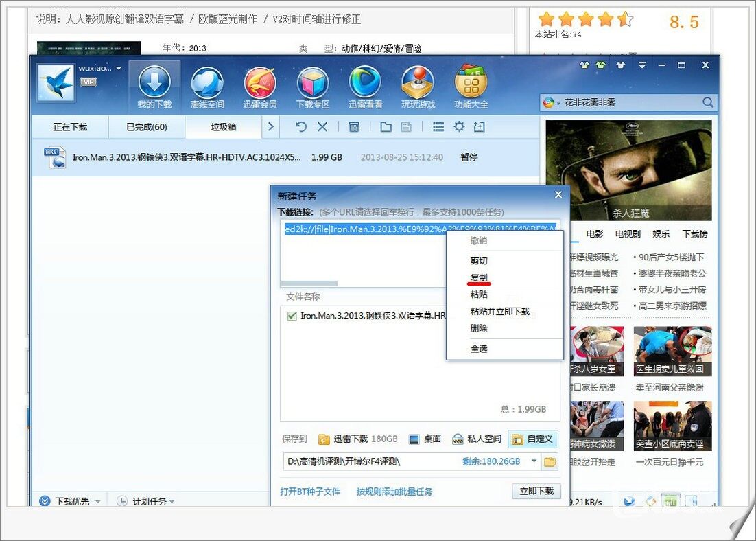Image resolution: width=756 pixels, height=541 pixels.
Task: Select Iron.Man.3 row in trash list
Action: [x=285, y=157]
